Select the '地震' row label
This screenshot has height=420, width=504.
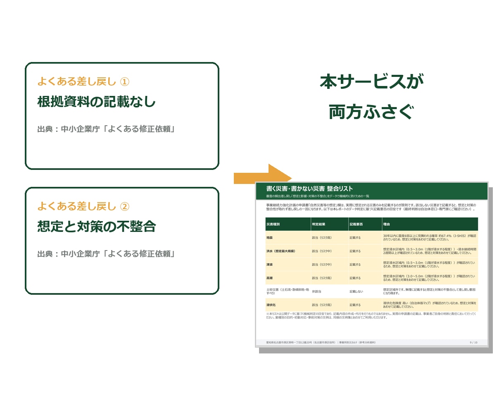[x=269, y=238]
